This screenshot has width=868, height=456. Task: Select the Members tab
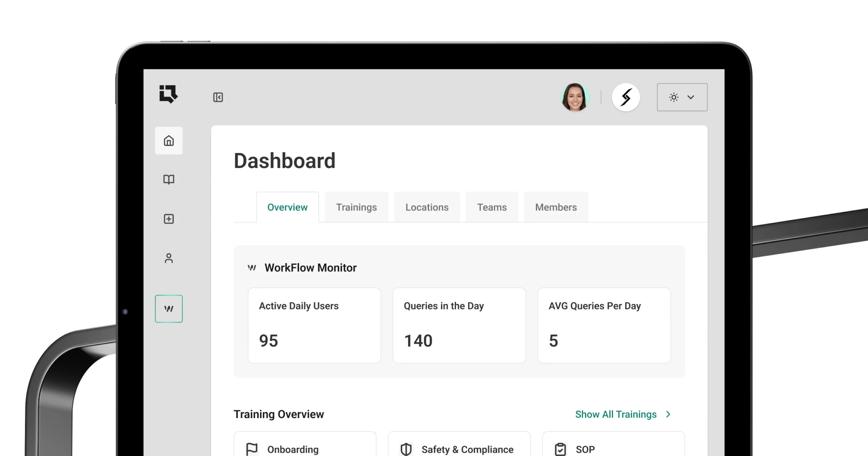(x=556, y=207)
